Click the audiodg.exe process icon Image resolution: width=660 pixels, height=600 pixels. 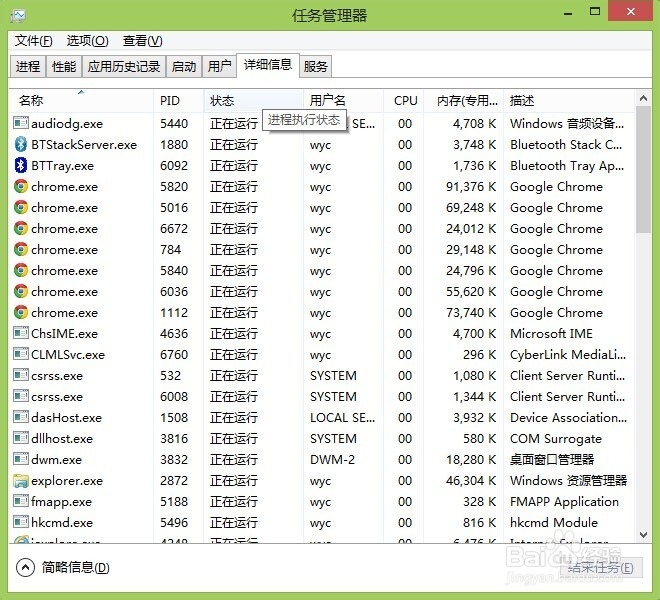coord(21,123)
